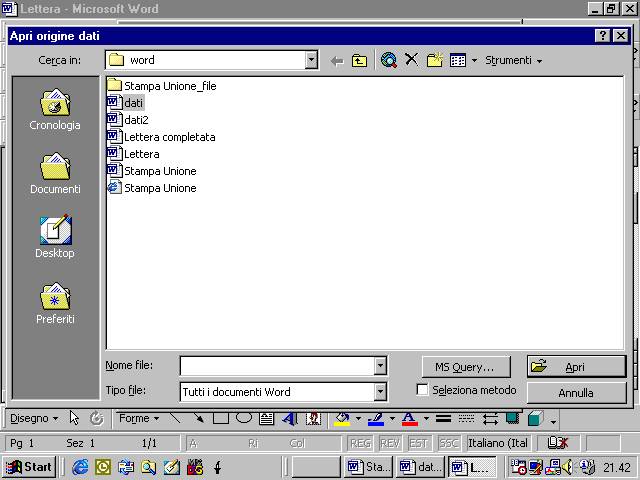
Task: Open the Documenti location
Action: (x=55, y=173)
